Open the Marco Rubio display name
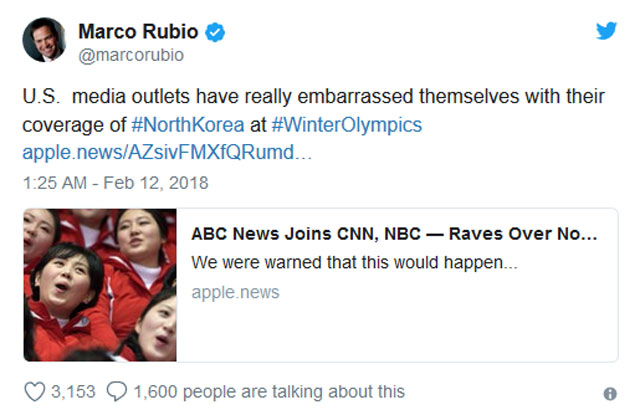The height and width of the screenshot is (410, 640). click(x=140, y=32)
